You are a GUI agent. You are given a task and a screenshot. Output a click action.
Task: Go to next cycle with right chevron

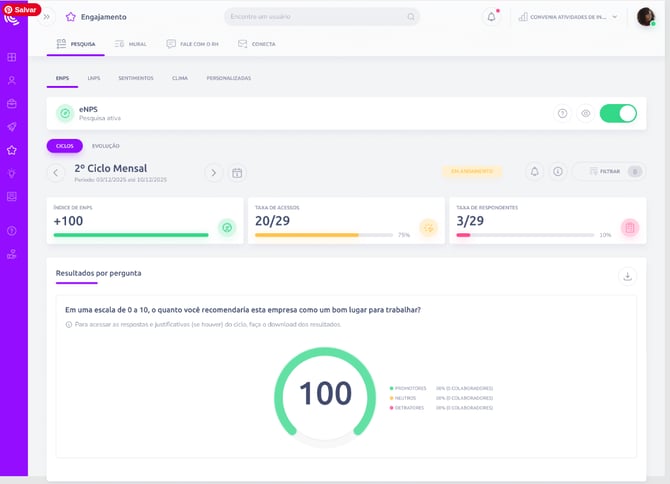point(213,173)
